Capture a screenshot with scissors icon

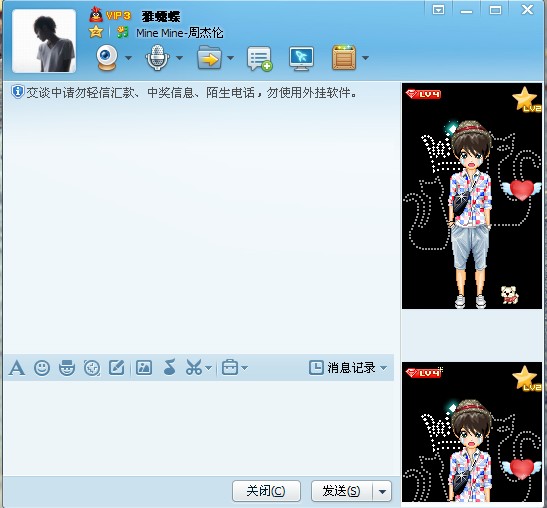[194, 368]
